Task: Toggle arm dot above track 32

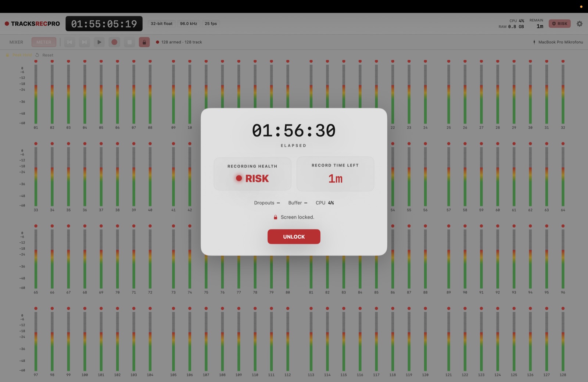Action: pyautogui.click(x=563, y=61)
